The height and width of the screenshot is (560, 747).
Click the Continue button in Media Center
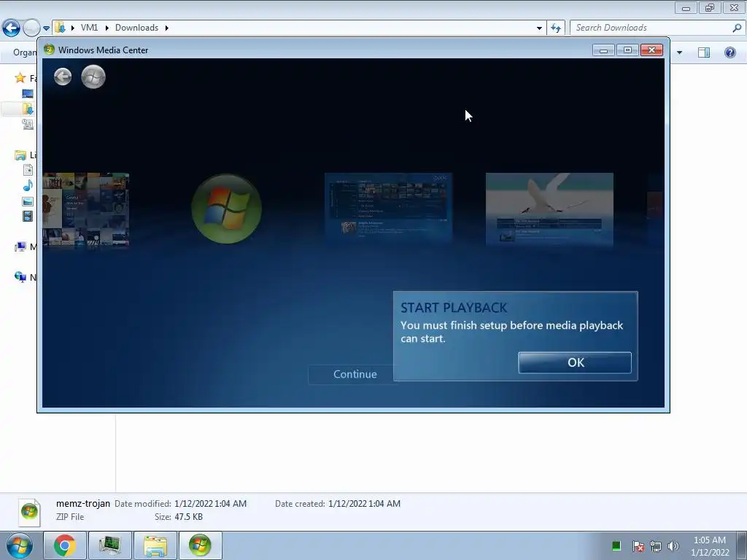[355, 374]
